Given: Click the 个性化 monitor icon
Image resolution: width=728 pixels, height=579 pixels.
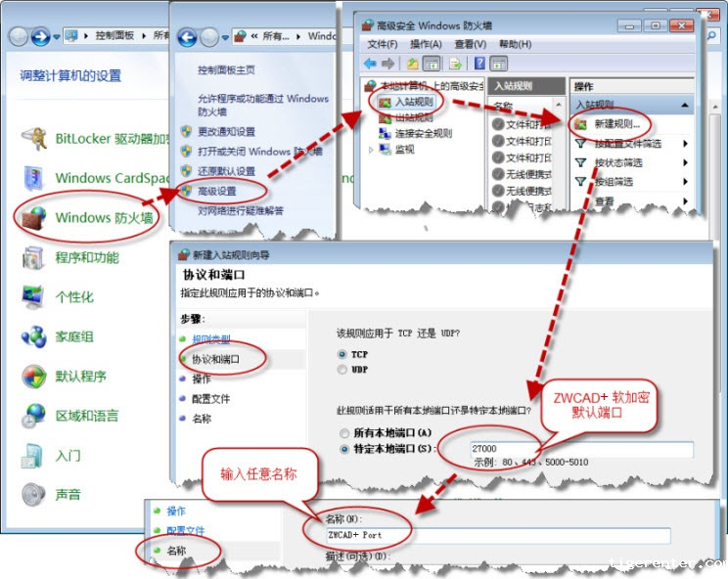Looking at the screenshot, I should coord(34,296).
